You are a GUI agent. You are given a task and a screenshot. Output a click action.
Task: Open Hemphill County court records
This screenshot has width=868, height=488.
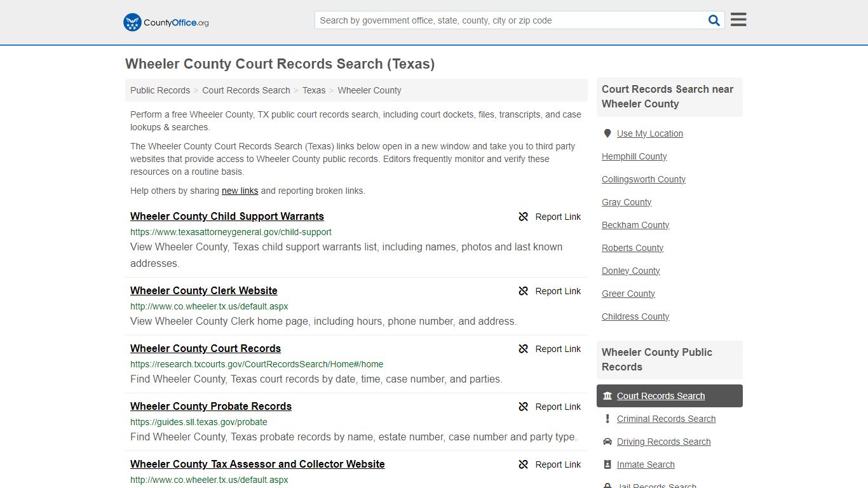(x=634, y=156)
